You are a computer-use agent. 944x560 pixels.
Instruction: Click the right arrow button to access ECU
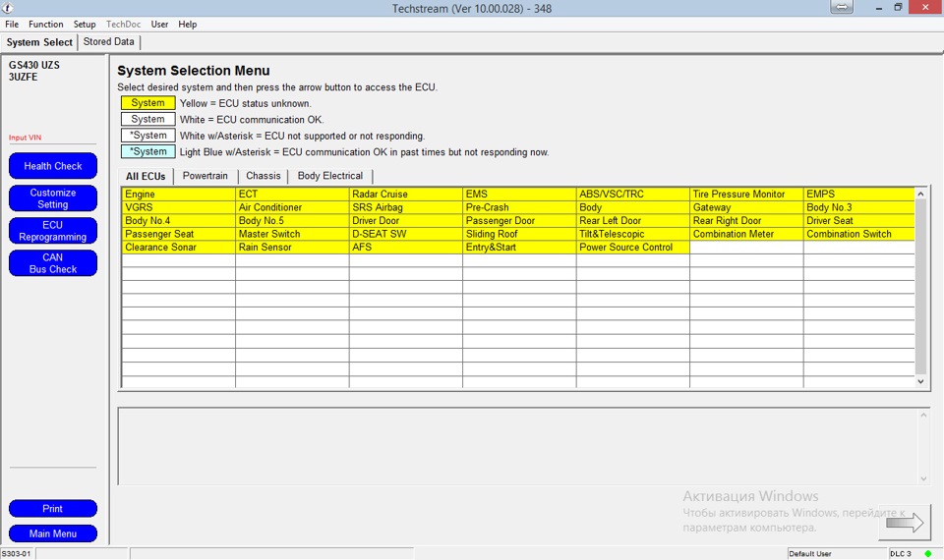click(x=904, y=523)
